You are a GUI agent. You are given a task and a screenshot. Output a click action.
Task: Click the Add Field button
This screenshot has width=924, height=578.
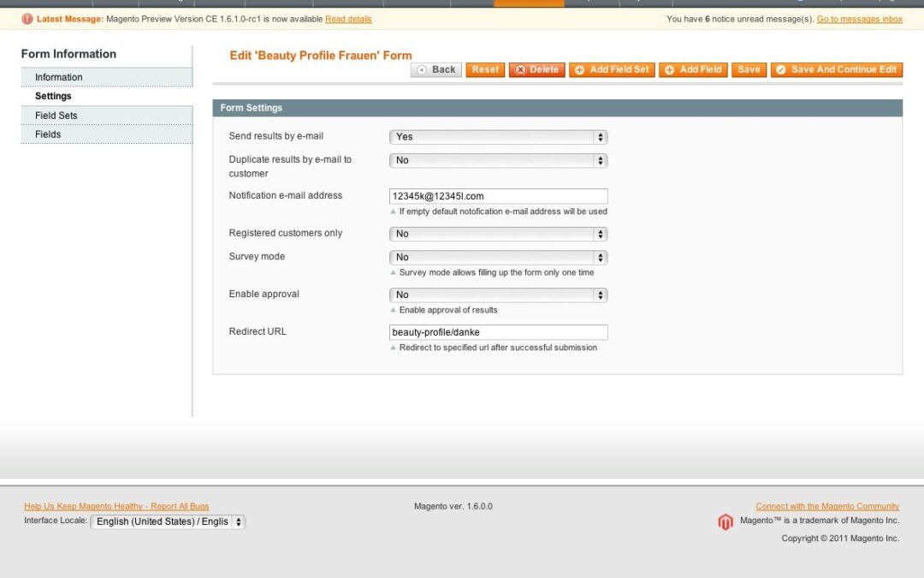[x=693, y=69]
